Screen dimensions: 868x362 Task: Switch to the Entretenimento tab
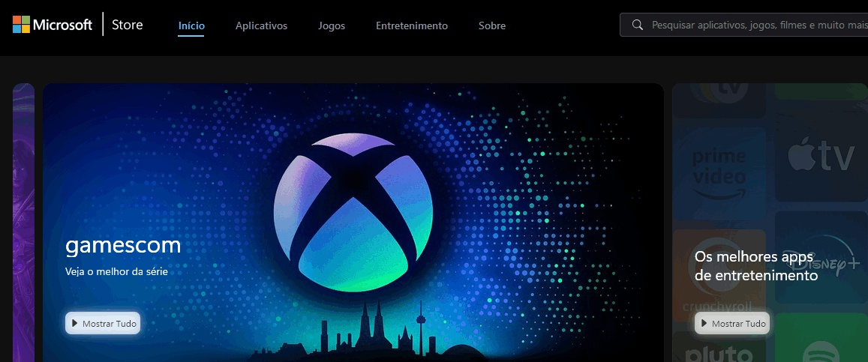412,25
